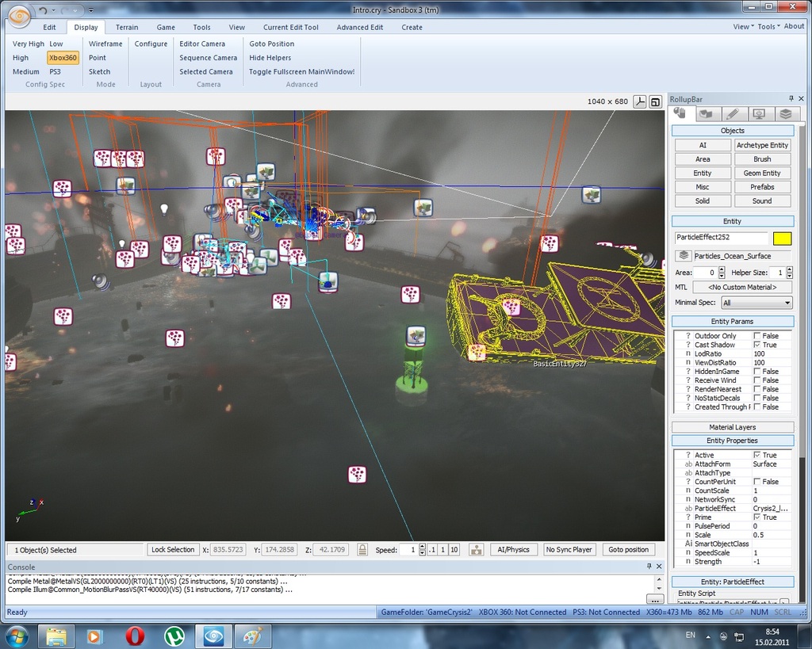The height and width of the screenshot is (649, 812).
Task: Click the layer icon beside Particles_Ocean_Surface
Action: tap(684, 256)
